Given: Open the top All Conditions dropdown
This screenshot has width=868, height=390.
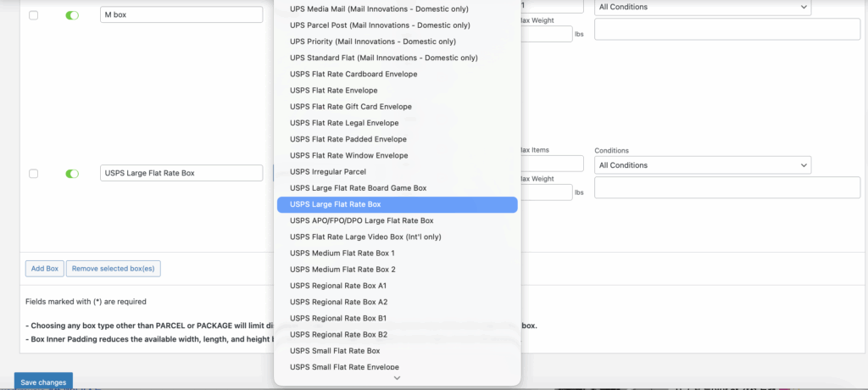Looking at the screenshot, I should [x=703, y=8].
